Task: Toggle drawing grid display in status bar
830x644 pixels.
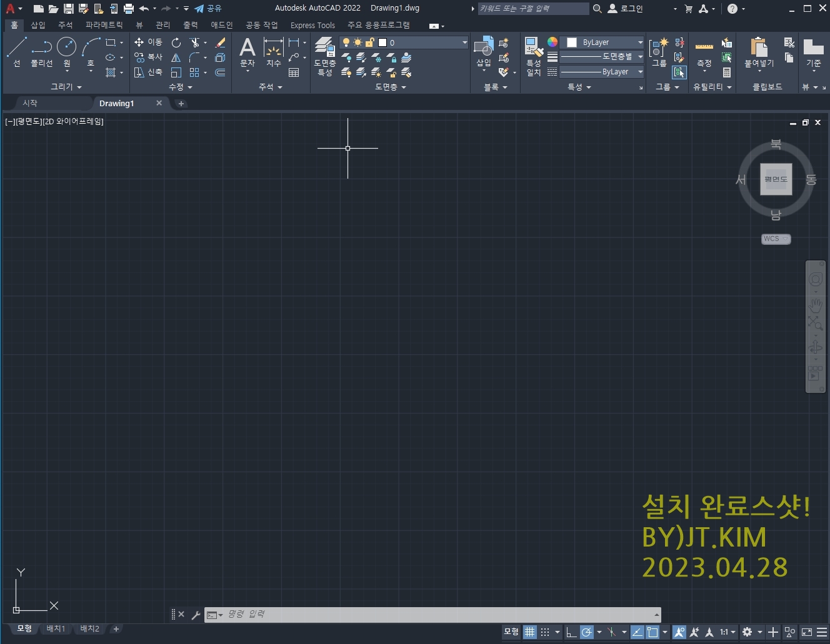Action: click(530, 632)
